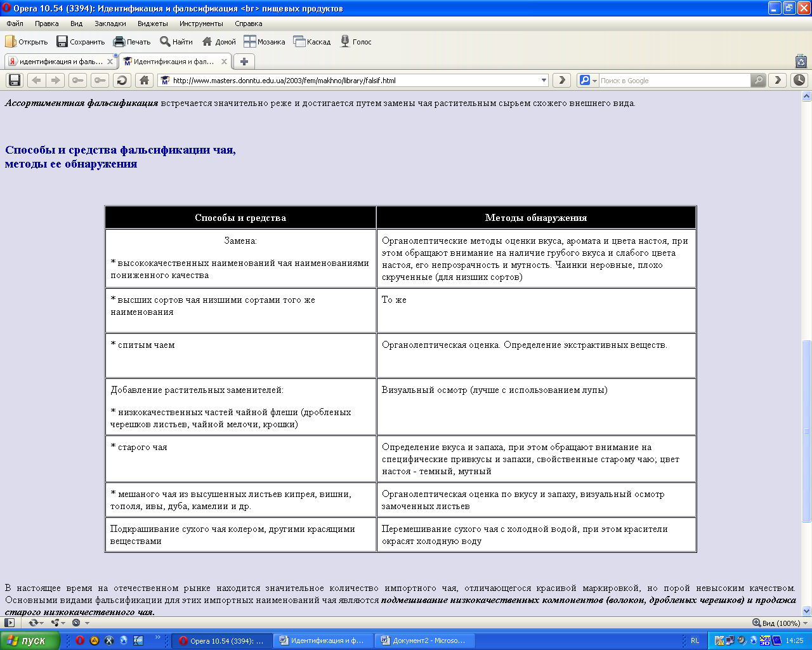Toggle the panel button in status bar
The width and height of the screenshot is (812, 650).
[10, 623]
